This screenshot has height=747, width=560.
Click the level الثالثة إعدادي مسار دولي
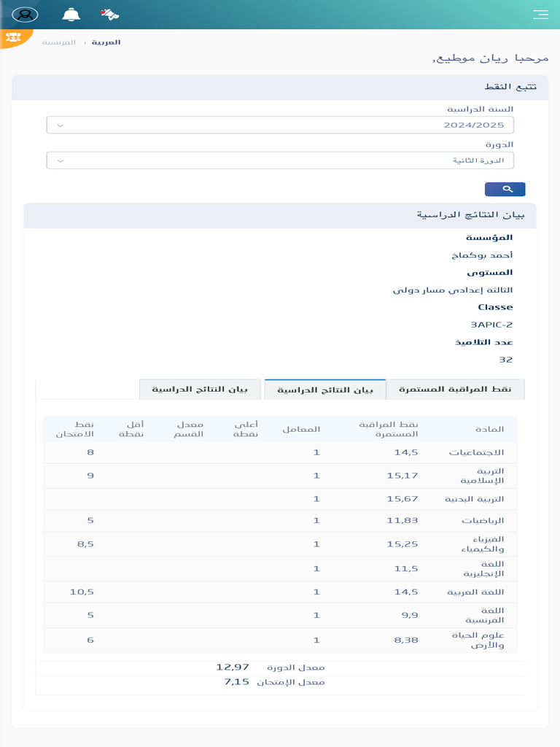453,290
